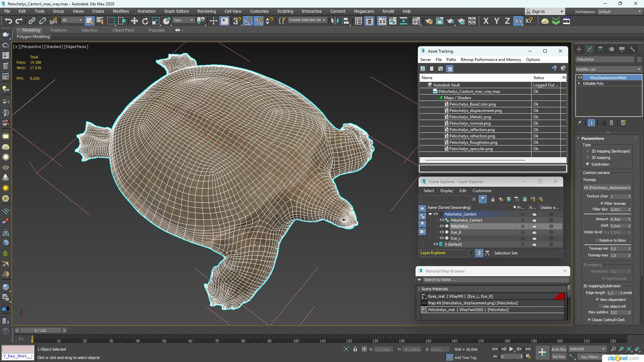Restrict transform to Z axis
The height and width of the screenshot is (362, 644).
coord(507,21)
